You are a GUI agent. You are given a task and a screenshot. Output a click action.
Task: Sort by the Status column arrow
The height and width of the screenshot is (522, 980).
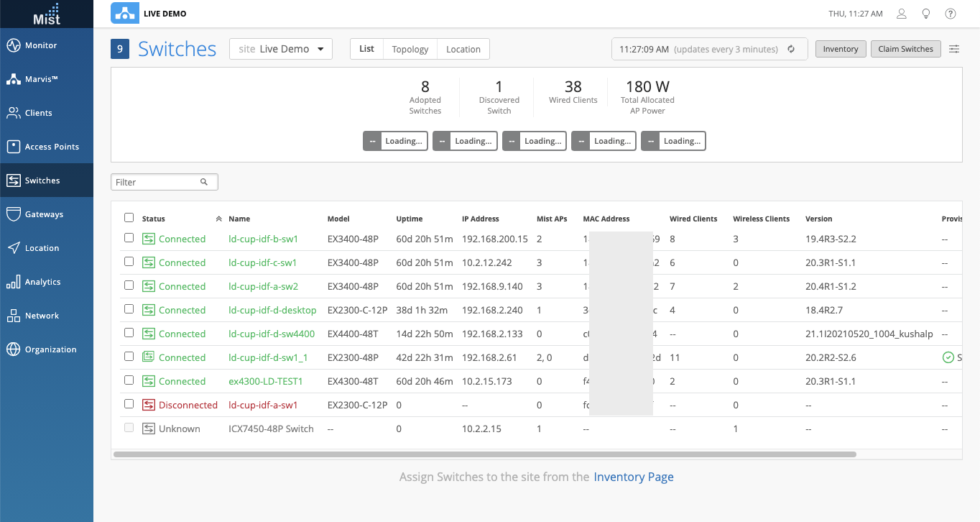218,219
